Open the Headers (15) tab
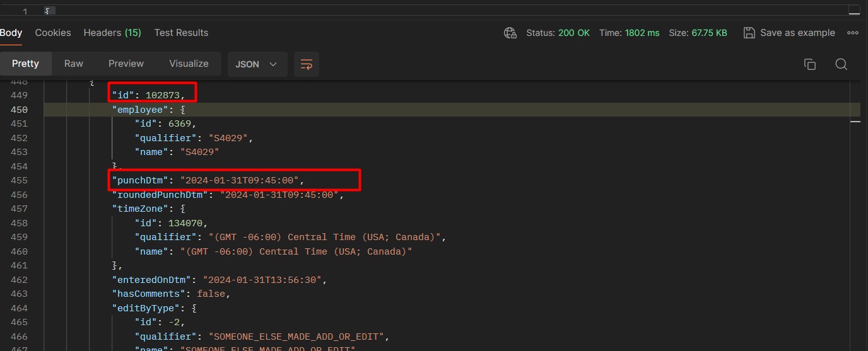This screenshot has height=351, width=868. coord(112,33)
